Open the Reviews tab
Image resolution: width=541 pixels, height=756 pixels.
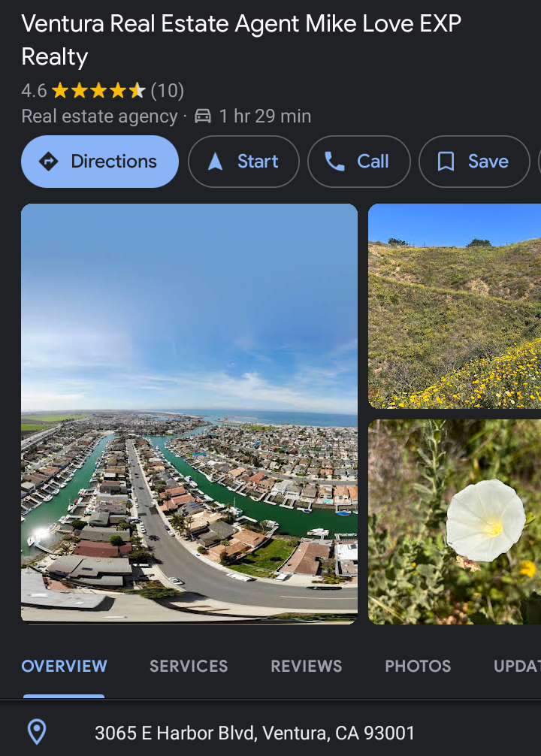pyautogui.click(x=306, y=666)
